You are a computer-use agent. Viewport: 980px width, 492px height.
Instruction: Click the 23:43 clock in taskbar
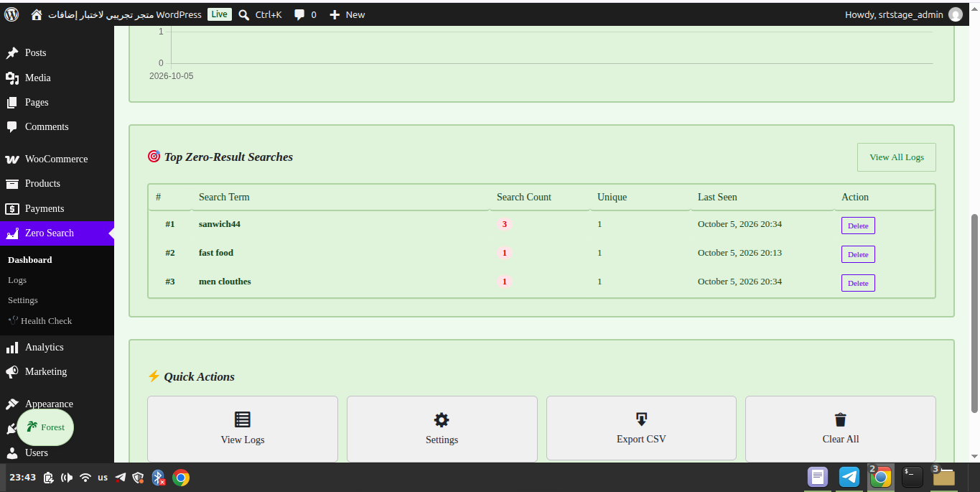22,478
